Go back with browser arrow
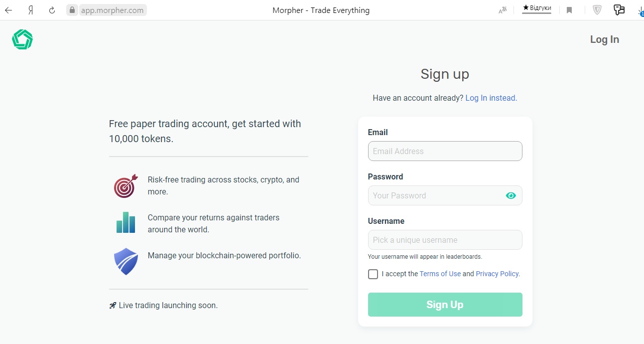The height and width of the screenshot is (344, 644). tap(8, 10)
